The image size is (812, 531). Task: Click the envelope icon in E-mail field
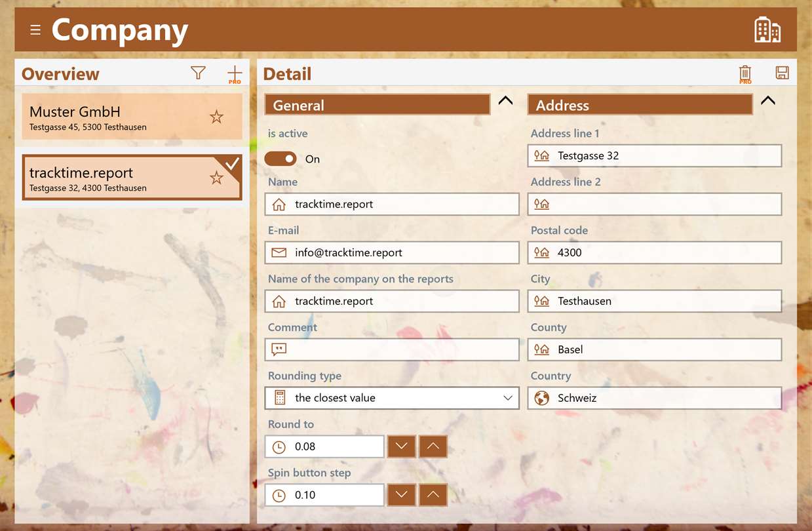pos(279,252)
